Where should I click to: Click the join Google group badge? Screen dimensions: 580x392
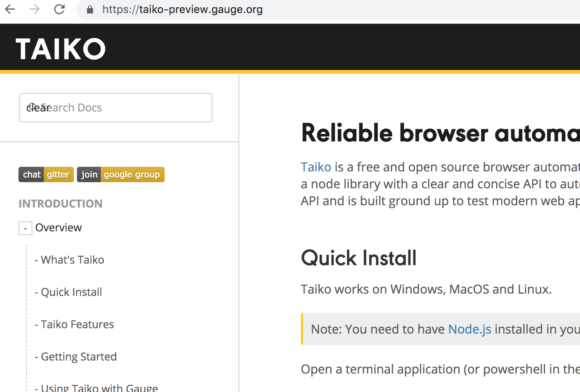coord(120,174)
